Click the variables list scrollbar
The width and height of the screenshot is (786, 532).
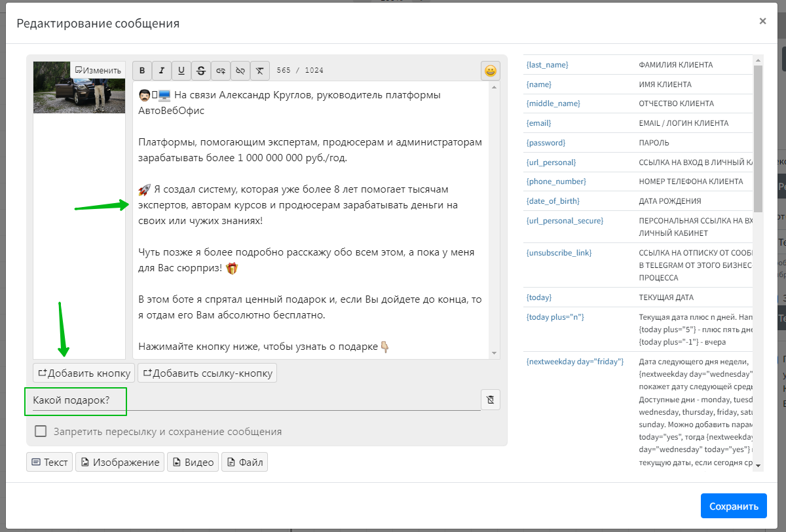coord(758,138)
